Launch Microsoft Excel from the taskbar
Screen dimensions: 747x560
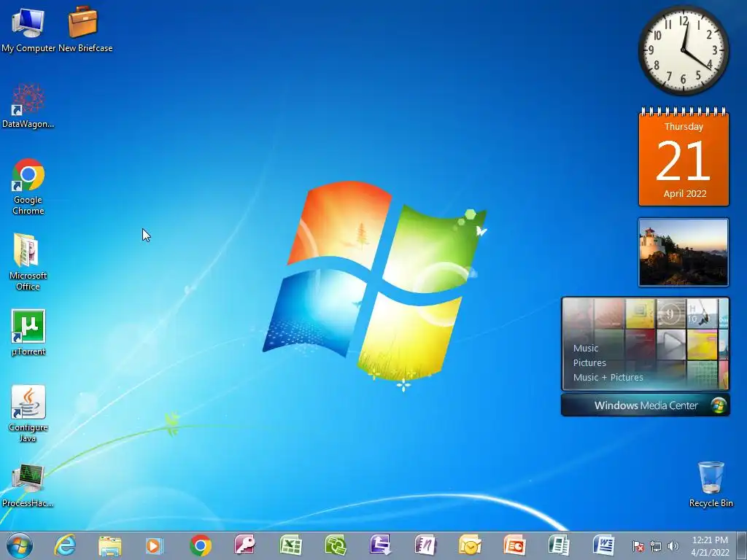pos(290,545)
